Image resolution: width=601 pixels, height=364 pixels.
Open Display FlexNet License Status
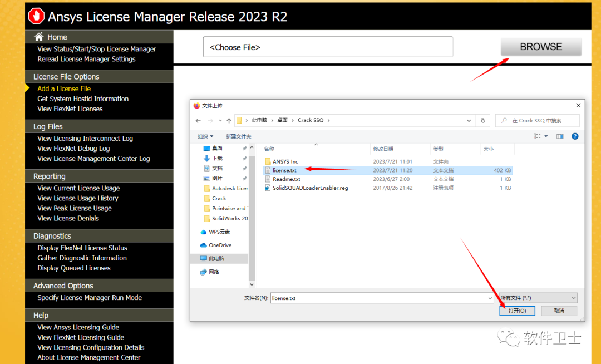coord(82,248)
